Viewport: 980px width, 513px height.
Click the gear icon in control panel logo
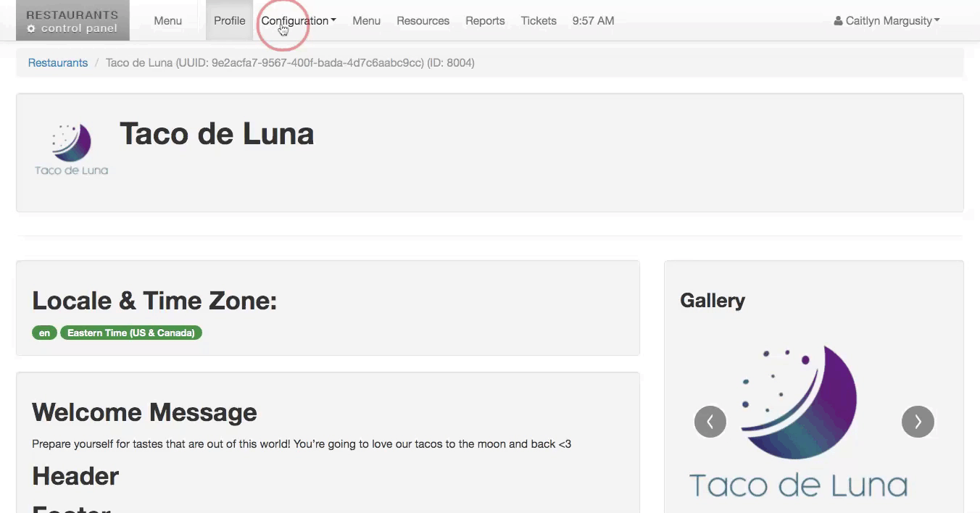coord(31,29)
